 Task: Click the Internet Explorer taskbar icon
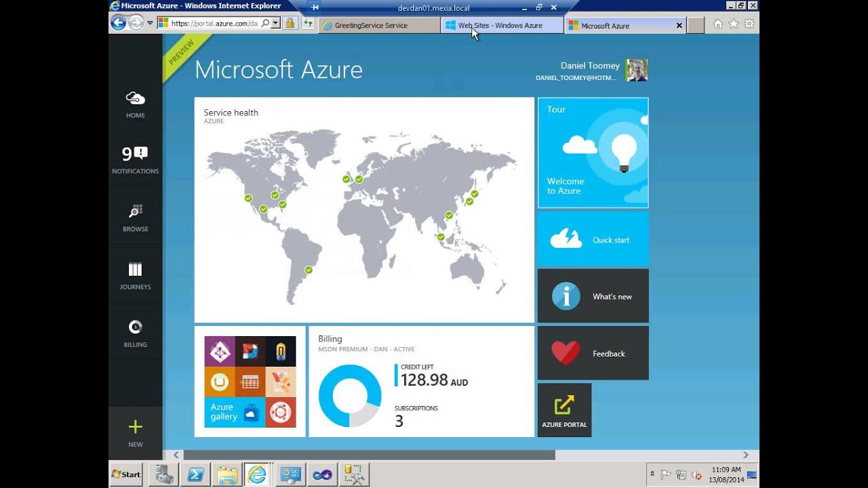point(258,474)
